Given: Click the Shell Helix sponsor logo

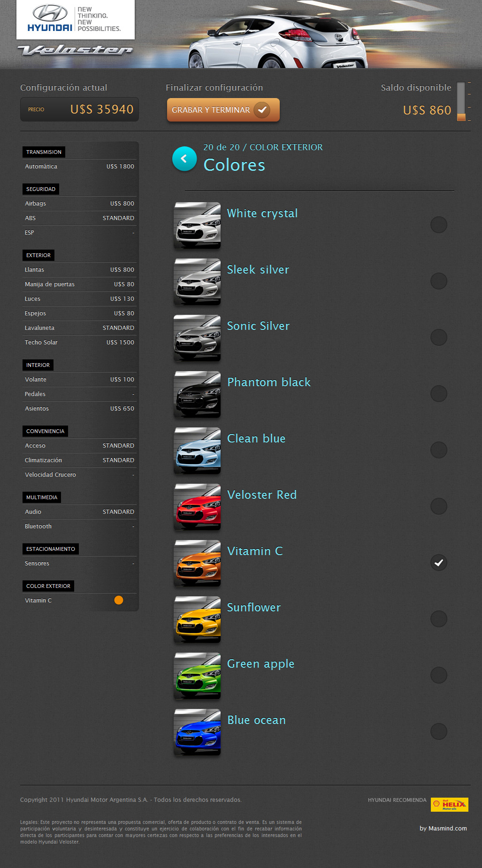Looking at the screenshot, I should pyautogui.click(x=449, y=804).
